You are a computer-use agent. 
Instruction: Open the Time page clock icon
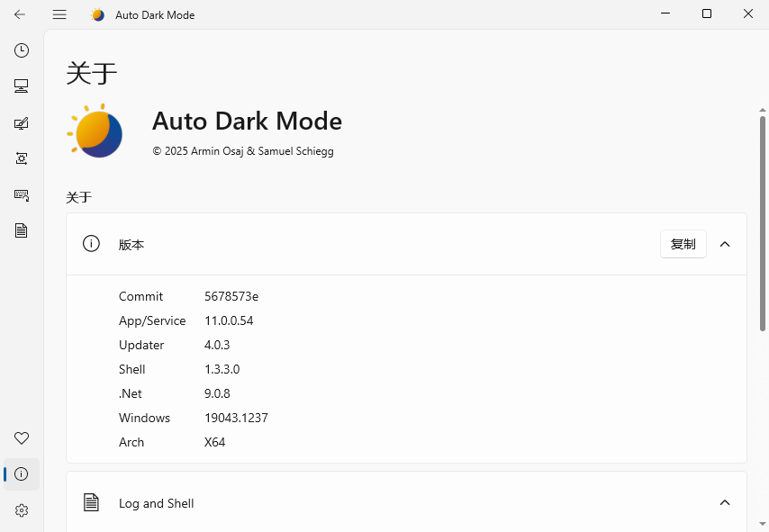22,50
